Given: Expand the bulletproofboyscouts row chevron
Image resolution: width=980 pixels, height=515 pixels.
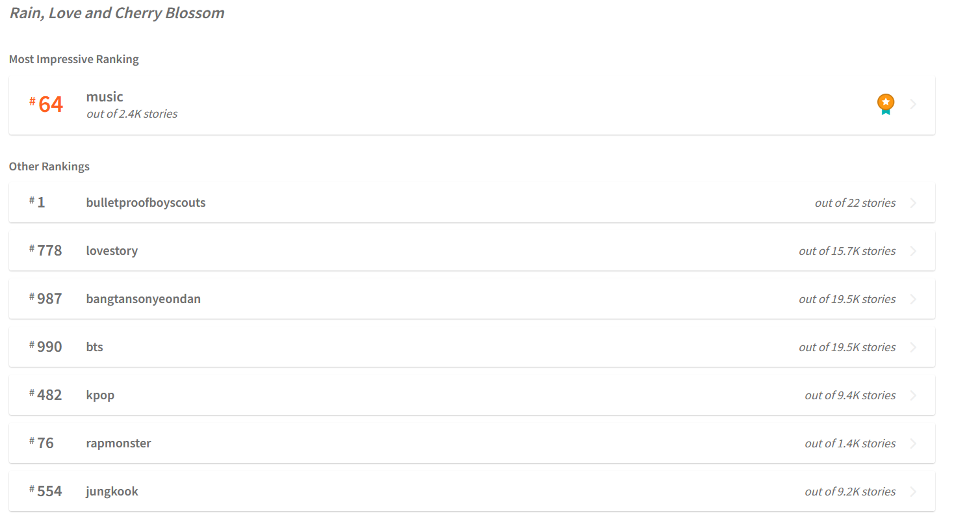Looking at the screenshot, I should point(914,203).
